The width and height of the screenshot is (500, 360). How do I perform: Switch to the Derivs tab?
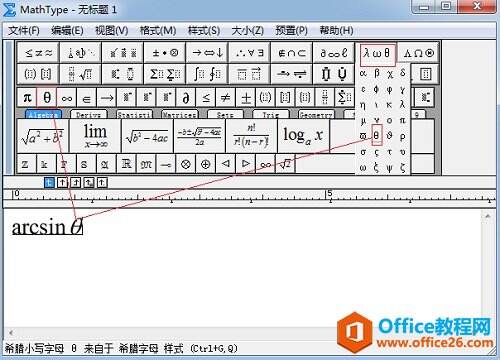click(x=89, y=114)
